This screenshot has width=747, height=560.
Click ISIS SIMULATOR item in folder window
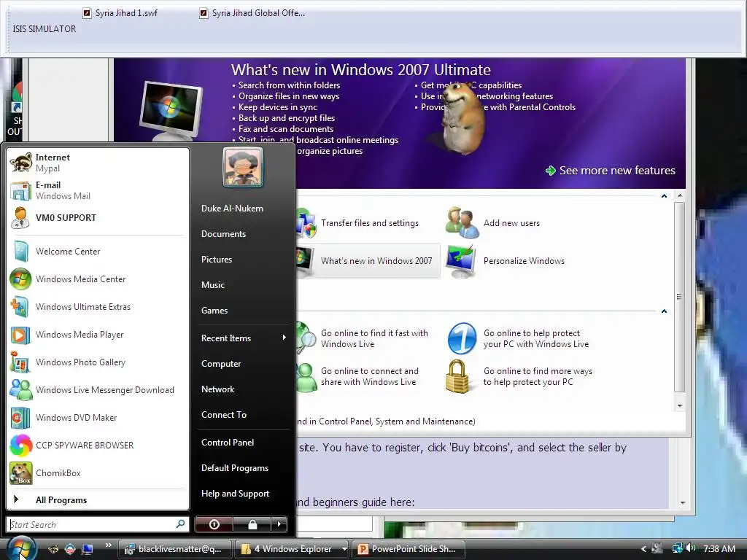44,29
